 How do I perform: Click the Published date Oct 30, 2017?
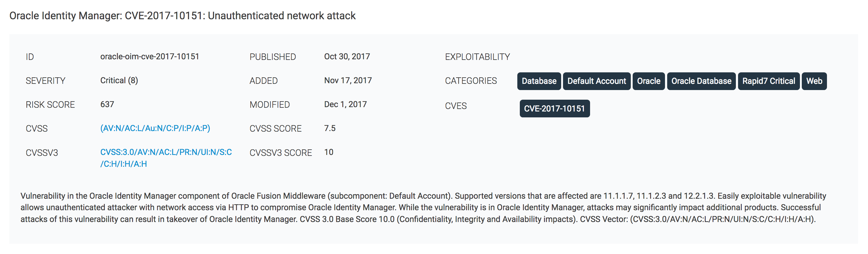pos(346,56)
